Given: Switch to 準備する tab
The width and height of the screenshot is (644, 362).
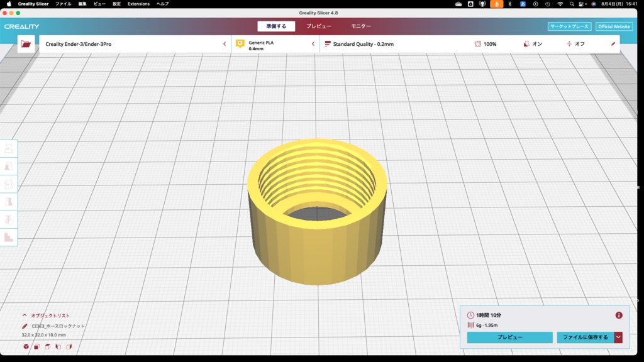Looking at the screenshot, I should pyautogui.click(x=276, y=26).
